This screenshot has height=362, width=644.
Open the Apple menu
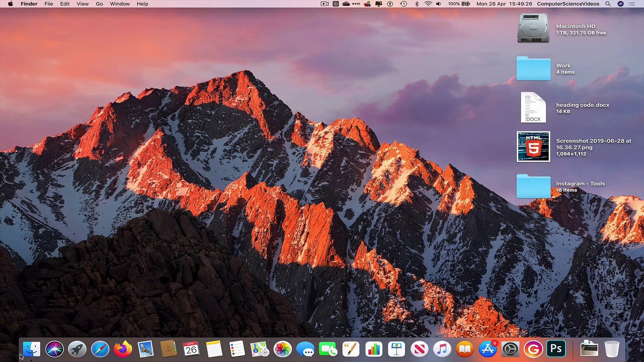coord(10,4)
